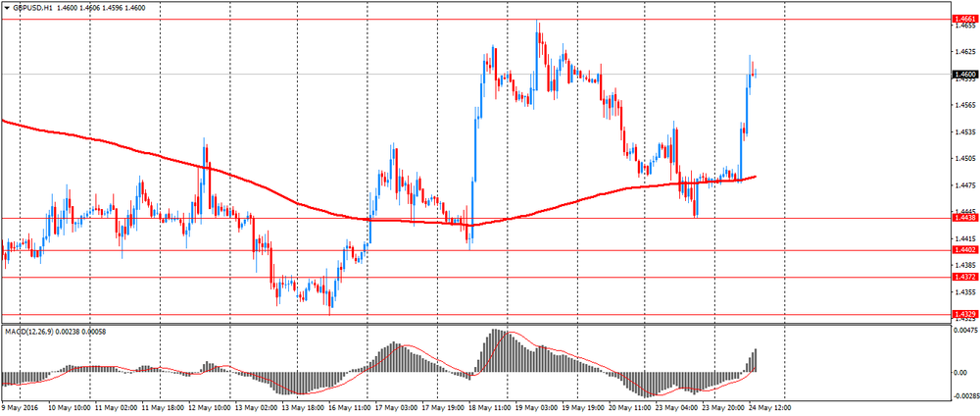Open the GBPUSD chart dropdown triangle

coord(6,8)
